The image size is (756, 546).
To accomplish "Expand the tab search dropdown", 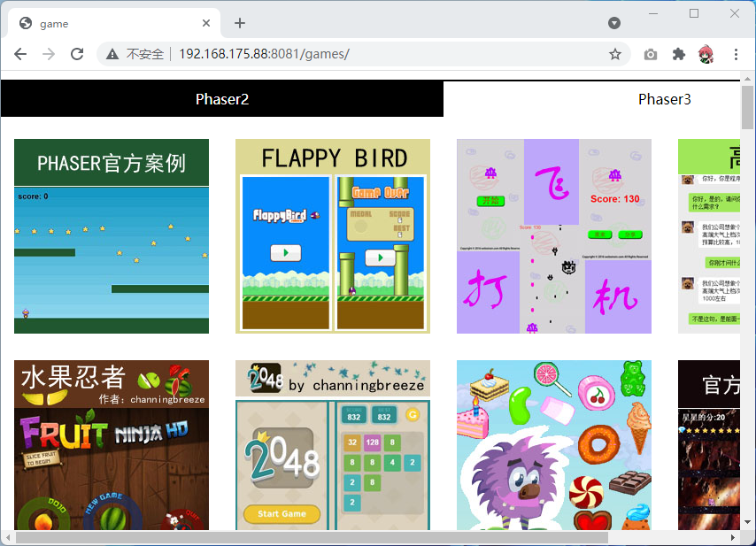I will 614,23.
